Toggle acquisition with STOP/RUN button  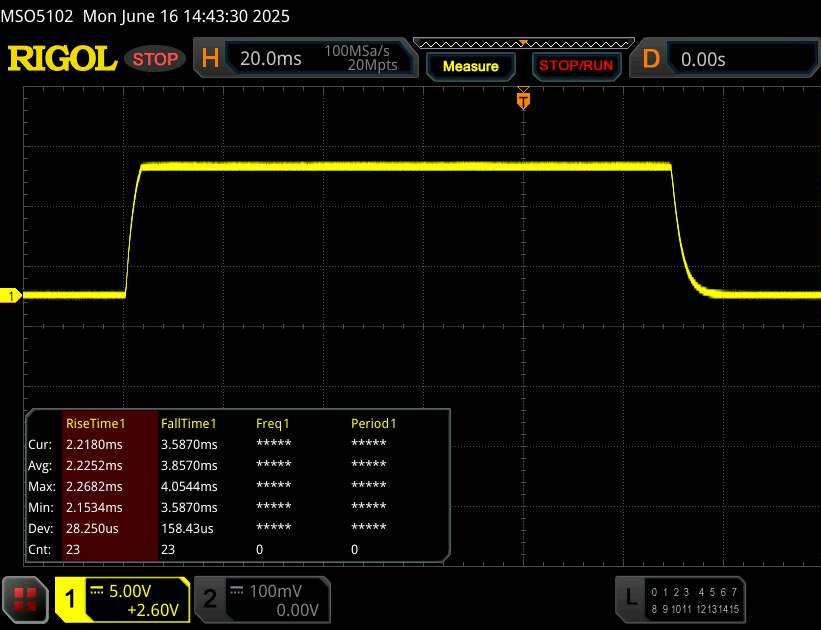576,66
